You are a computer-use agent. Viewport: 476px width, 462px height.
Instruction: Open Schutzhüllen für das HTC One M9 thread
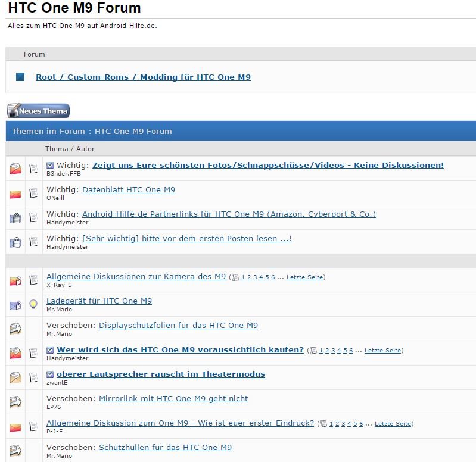pos(165,448)
